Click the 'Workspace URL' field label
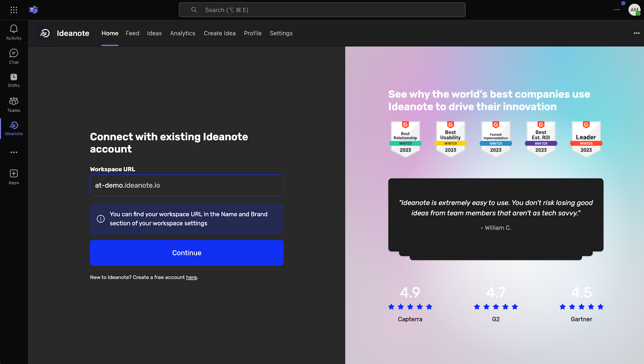Viewport: 644px width, 364px height. pyautogui.click(x=112, y=169)
